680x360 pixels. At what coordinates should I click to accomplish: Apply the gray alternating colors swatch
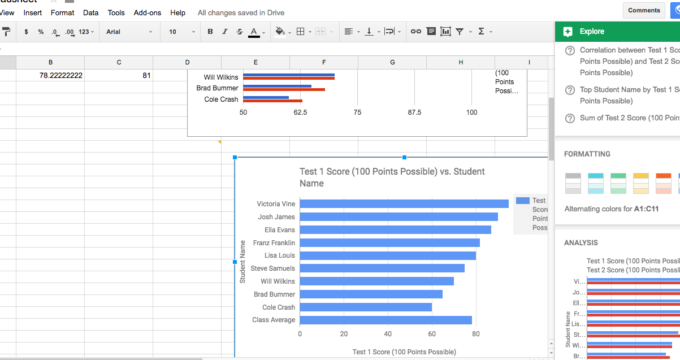pos(573,183)
